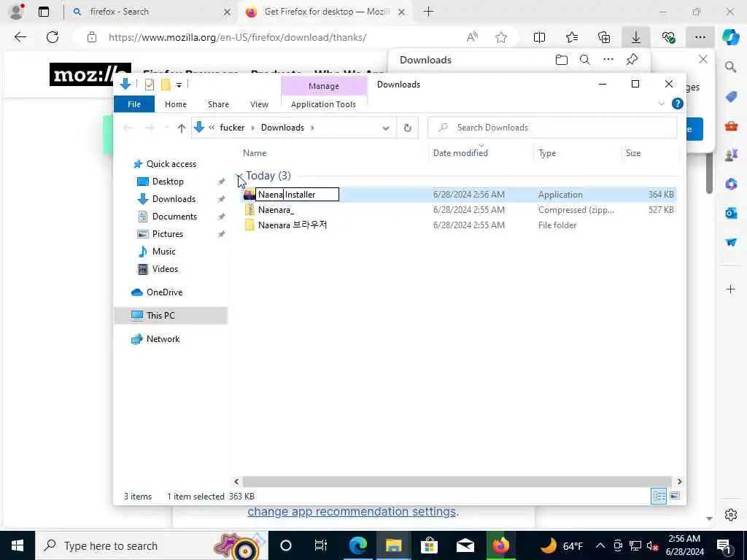Go up one folder level
747x560 pixels.
pos(181,128)
